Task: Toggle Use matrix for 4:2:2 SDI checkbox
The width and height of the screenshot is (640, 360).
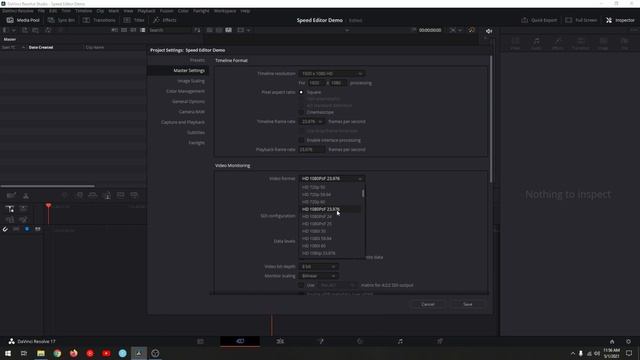Action: [x=301, y=285]
